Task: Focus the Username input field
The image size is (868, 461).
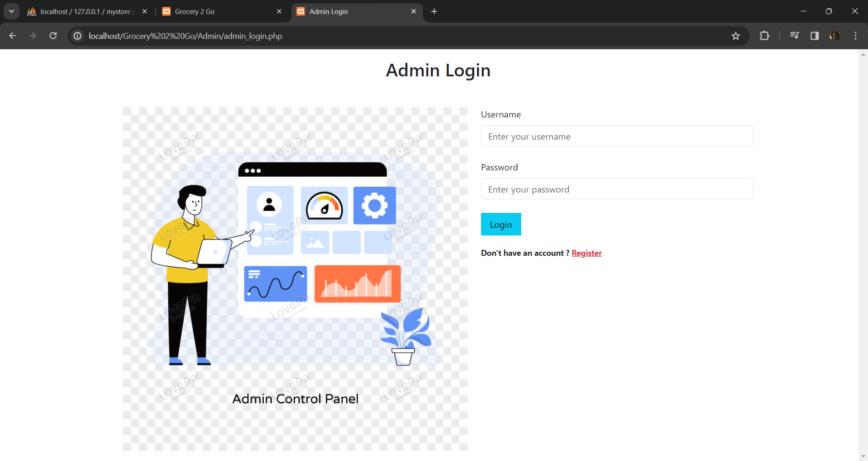Action: [x=617, y=136]
